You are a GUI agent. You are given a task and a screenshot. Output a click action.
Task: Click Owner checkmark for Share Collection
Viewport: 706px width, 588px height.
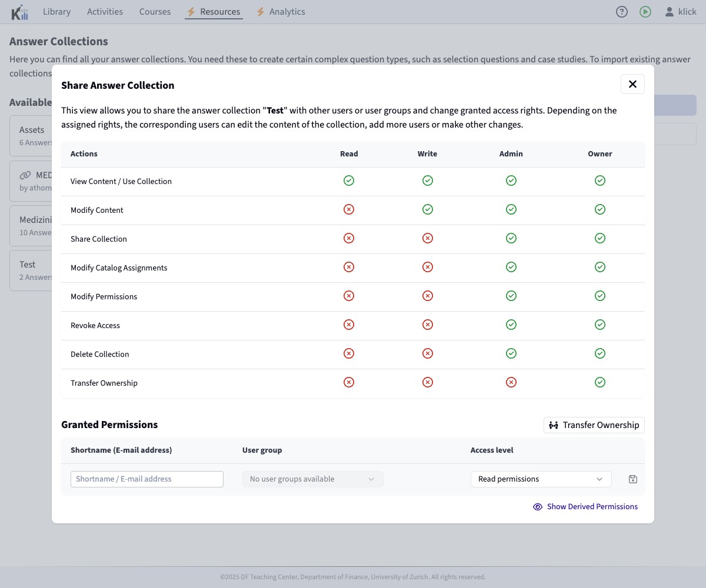(x=600, y=238)
